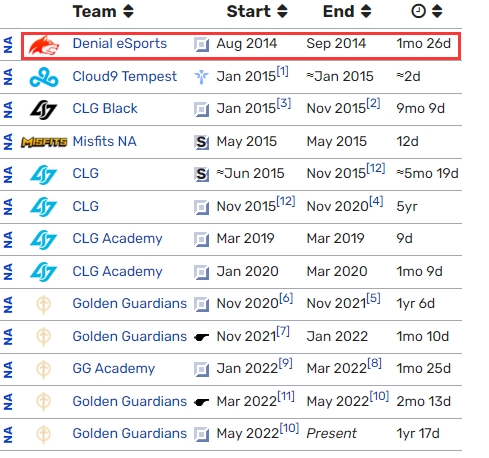Click the Denial eSports wolf logo

click(x=44, y=45)
